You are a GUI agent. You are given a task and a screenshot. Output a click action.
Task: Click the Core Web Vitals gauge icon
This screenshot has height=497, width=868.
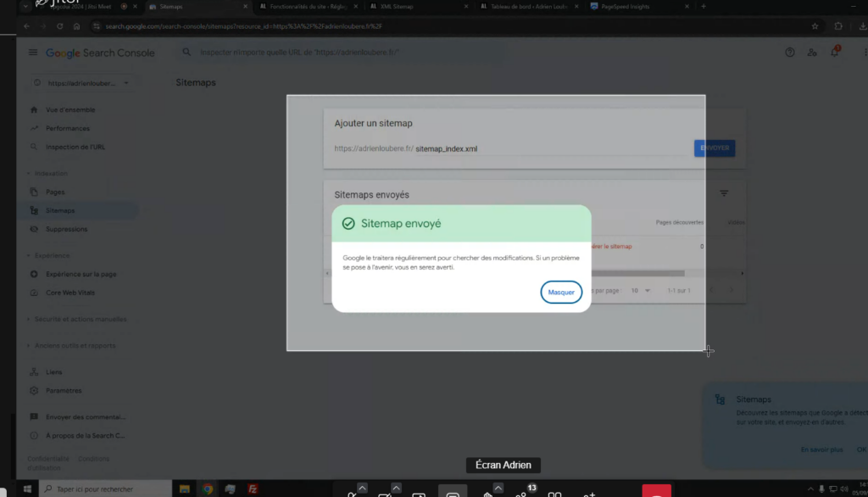pos(34,293)
